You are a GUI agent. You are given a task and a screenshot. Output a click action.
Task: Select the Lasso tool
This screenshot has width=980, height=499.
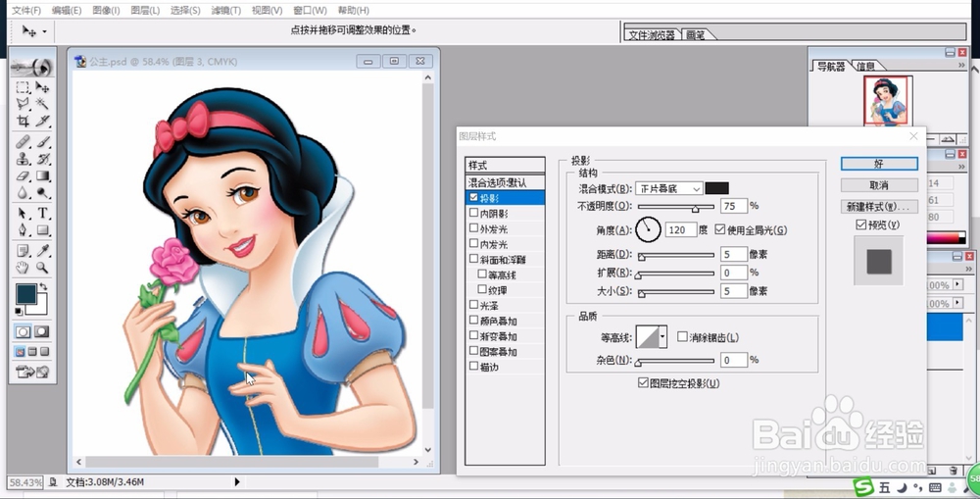click(23, 104)
